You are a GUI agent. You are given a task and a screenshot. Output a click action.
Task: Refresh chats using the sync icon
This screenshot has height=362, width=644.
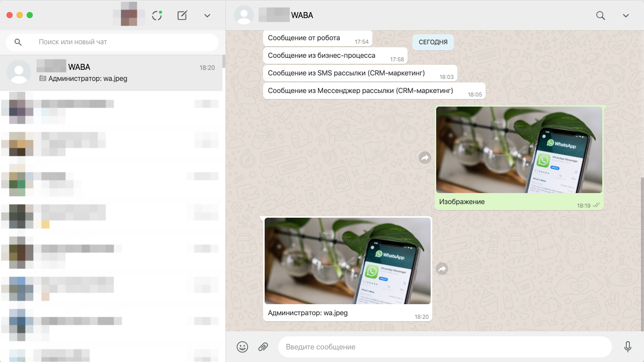tap(157, 16)
